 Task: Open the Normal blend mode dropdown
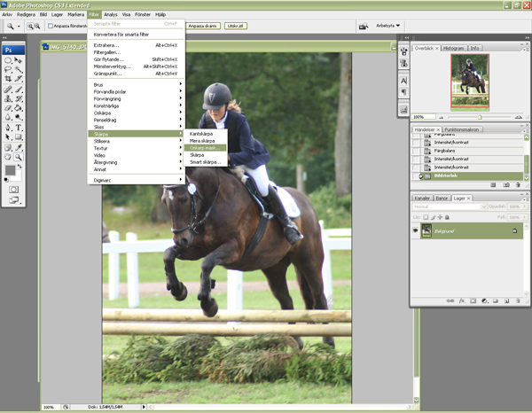pyautogui.click(x=450, y=206)
